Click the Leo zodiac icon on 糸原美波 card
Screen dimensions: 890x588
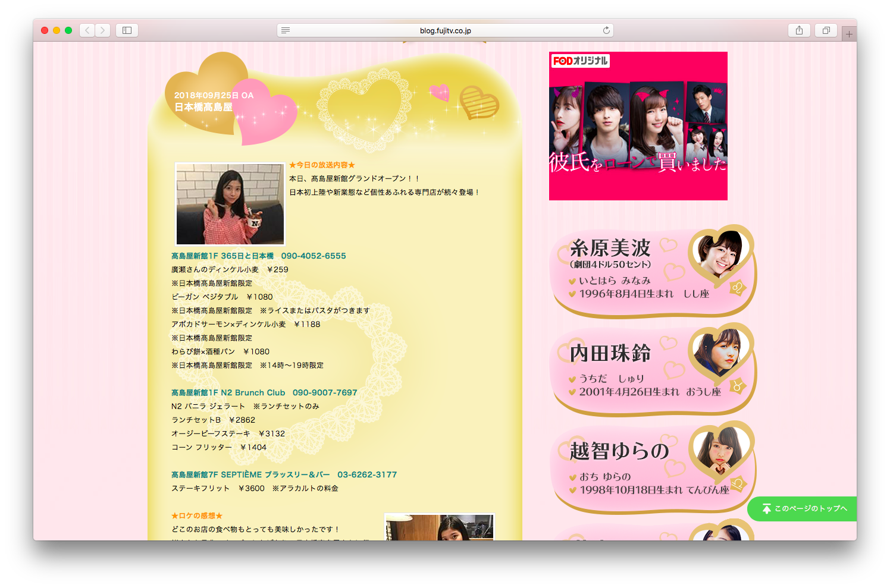738,288
